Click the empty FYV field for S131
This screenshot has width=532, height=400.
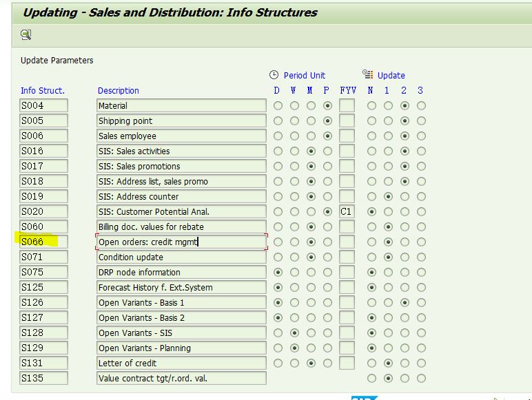tap(347, 364)
